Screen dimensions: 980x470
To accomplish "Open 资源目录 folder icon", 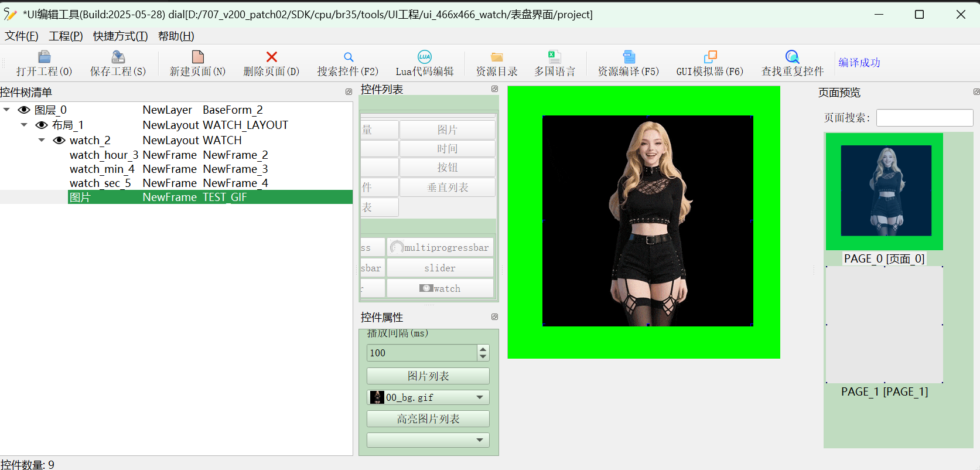I will point(497,57).
